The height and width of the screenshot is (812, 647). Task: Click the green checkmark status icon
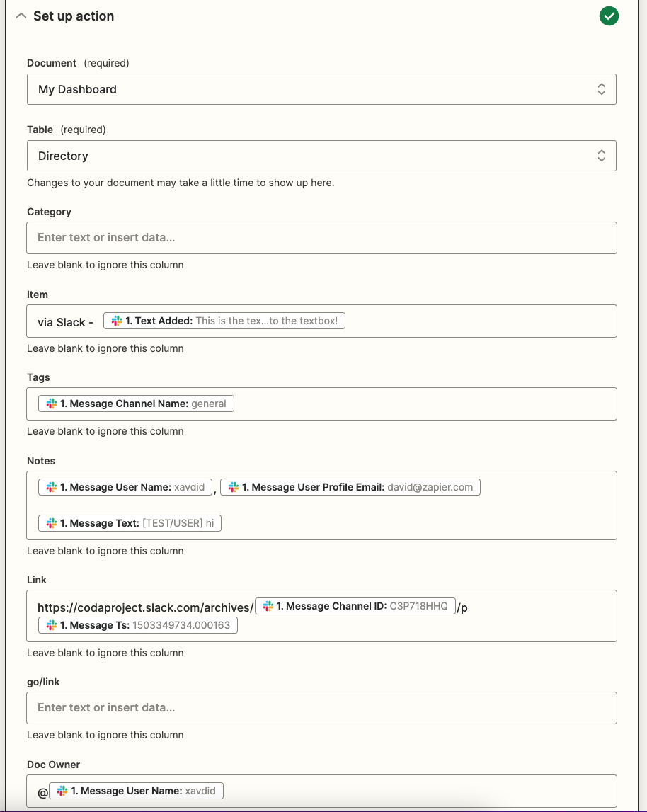coord(609,16)
